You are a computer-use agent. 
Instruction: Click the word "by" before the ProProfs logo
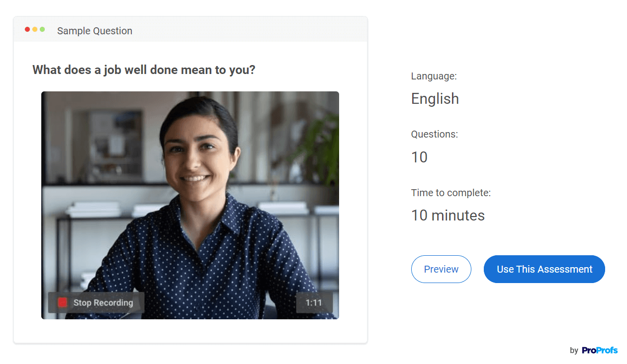click(x=574, y=351)
